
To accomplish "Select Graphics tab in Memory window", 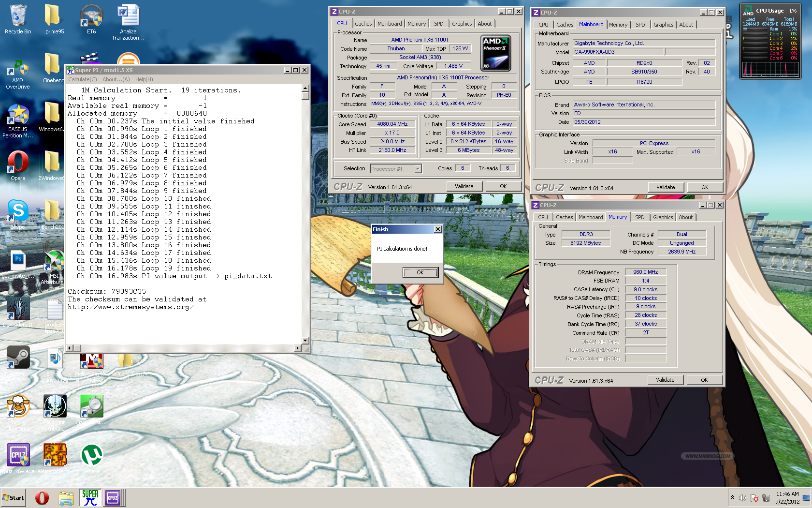I will (663, 217).
